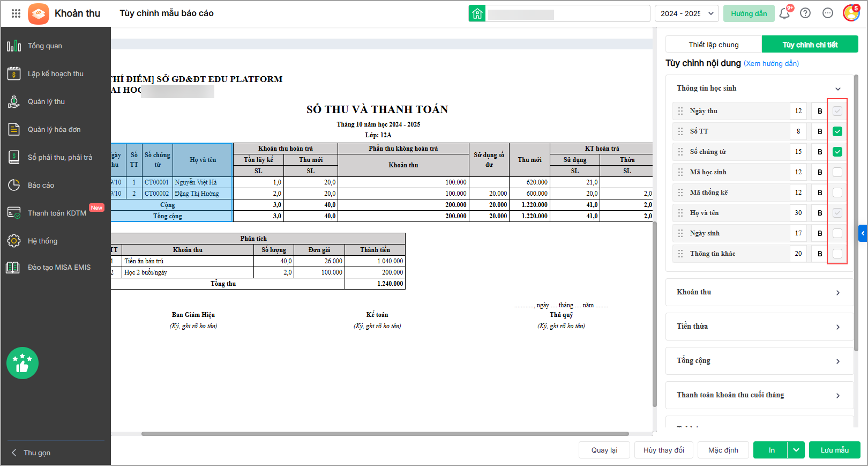Open the 2024 - 2025 school year dropdown
The height and width of the screenshot is (466, 868).
[x=687, y=13]
